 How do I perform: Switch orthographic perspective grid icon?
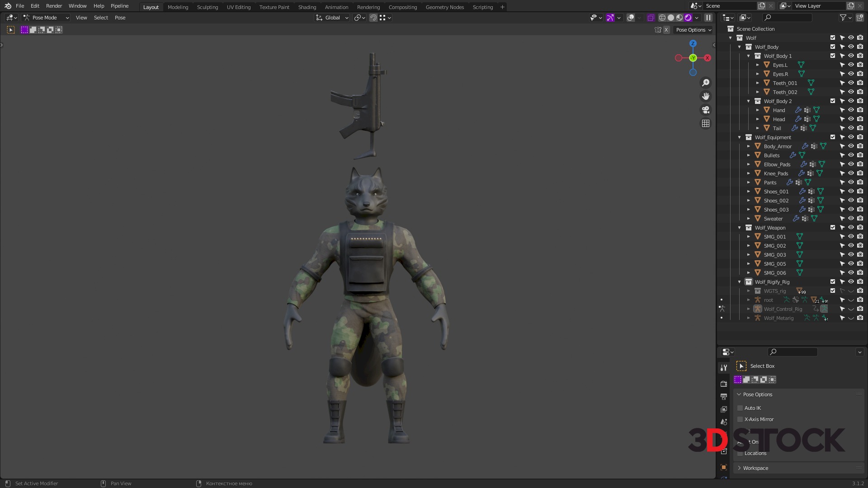[705, 123]
